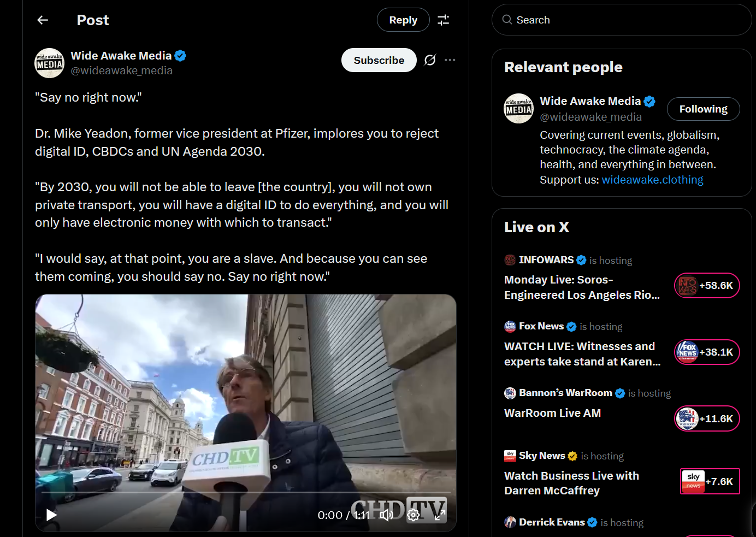The image size is (756, 537).
Task: Open Sky News live listener badge
Action: tap(710, 481)
